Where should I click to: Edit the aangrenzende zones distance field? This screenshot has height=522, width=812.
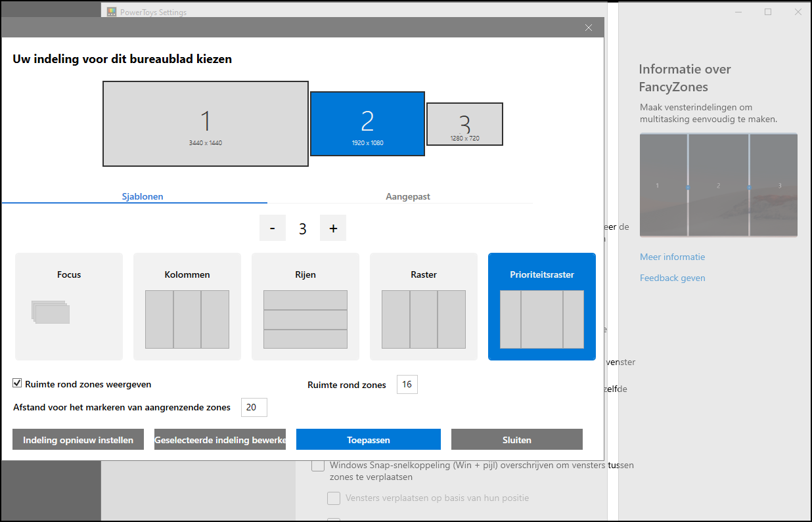coord(254,407)
